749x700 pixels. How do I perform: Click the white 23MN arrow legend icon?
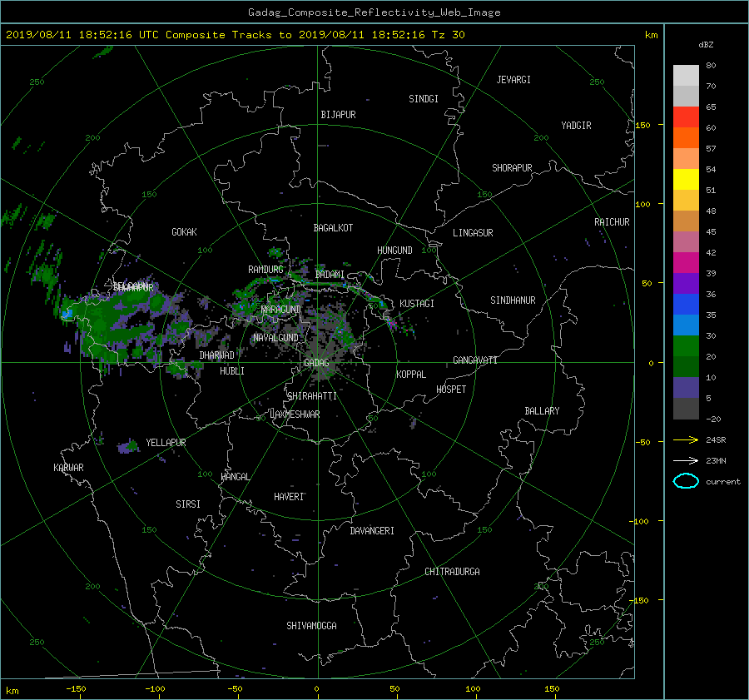[686, 461]
